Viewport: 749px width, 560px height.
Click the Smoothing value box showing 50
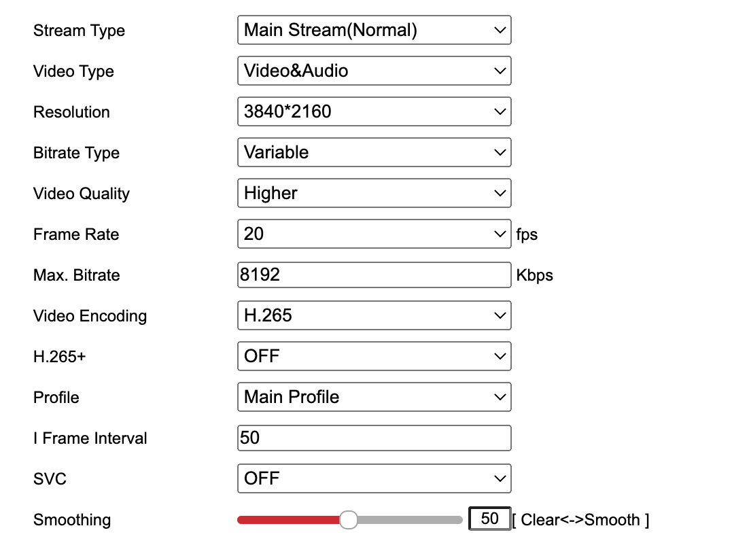489,519
